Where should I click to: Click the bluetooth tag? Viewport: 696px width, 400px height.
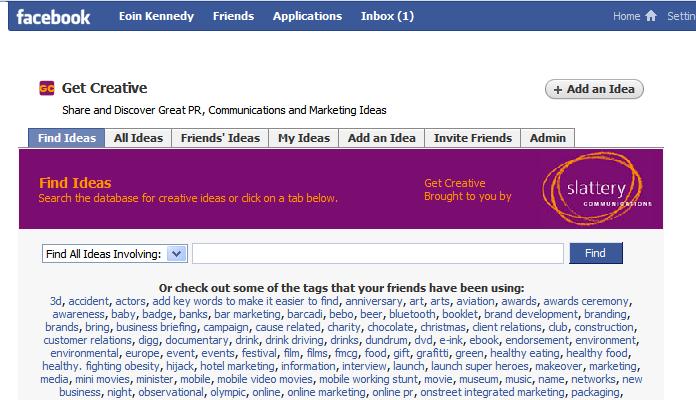pos(412,314)
